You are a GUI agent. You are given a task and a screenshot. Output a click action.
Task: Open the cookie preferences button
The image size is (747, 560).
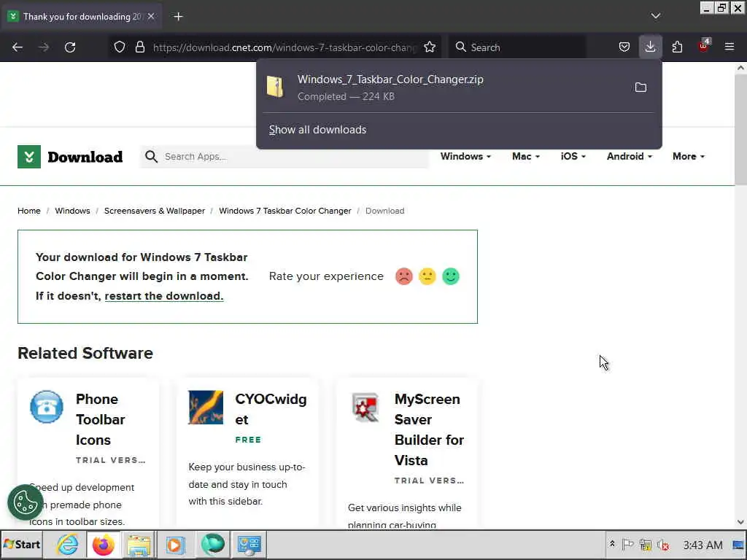pyautogui.click(x=26, y=502)
